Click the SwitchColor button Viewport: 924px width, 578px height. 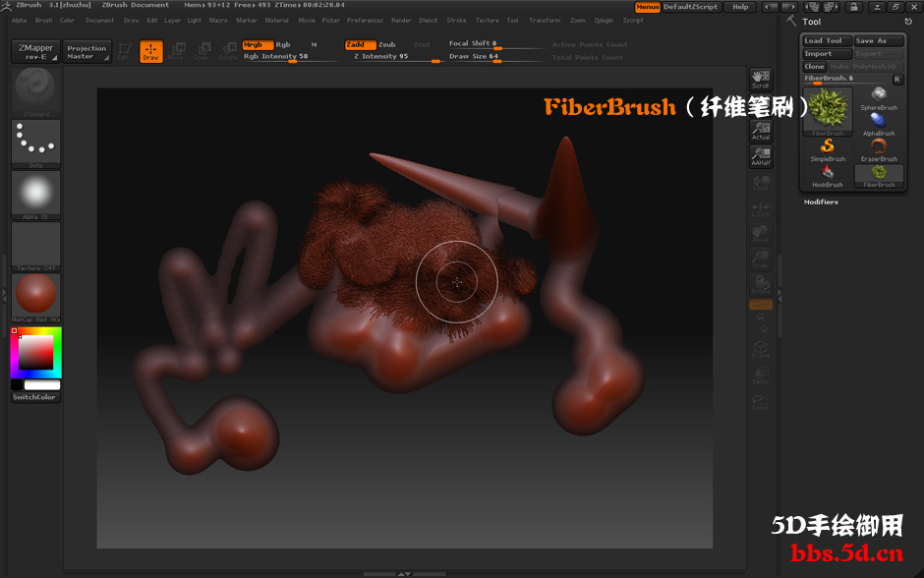35,397
